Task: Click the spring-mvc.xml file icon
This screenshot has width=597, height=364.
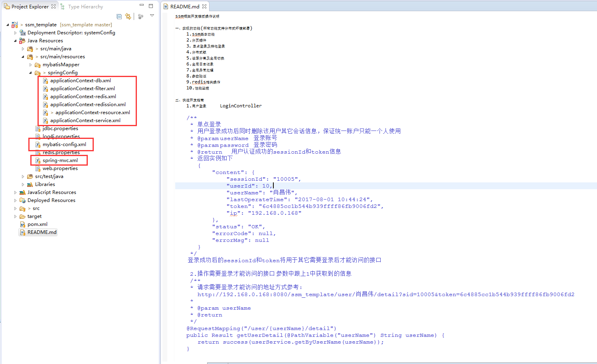Action: [x=38, y=160]
